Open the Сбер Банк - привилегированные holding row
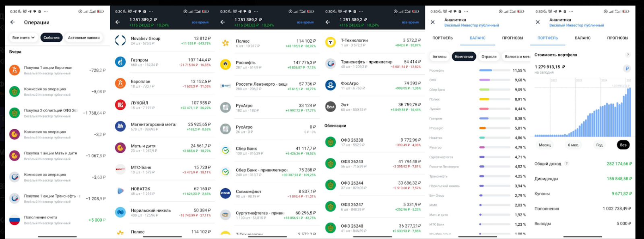Viewport: 644px width, 239px height. click(x=268, y=172)
